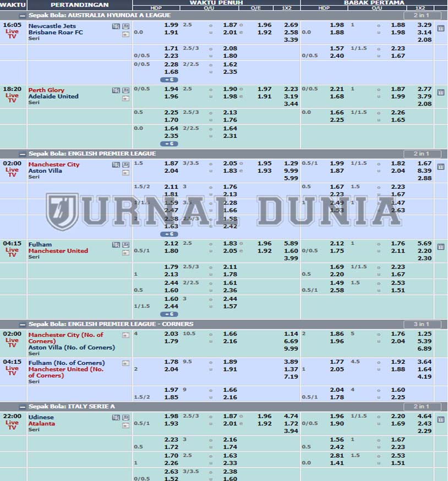Click the icon beside Manchester City (No. of Corners)
The height and width of the screenshot is (481, 448).
[x=125, y=335]
